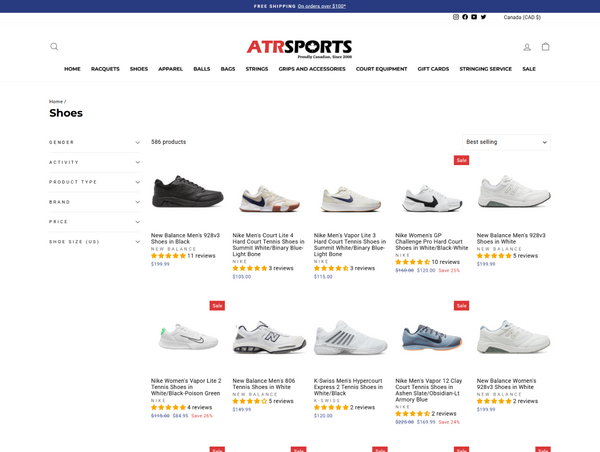Screen dimensions: 600x452
Task: Click the Nike Court Lite 4 shoe image
Action: (269, 199)
